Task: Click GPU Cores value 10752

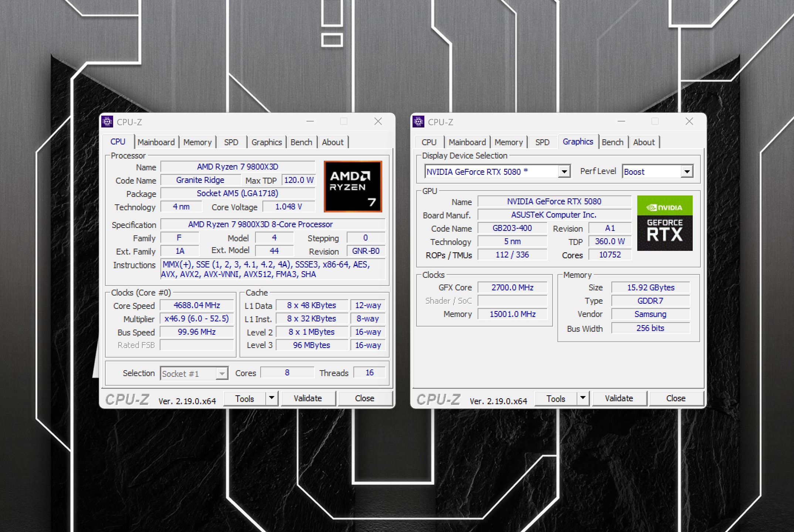Action: point(610,255)
